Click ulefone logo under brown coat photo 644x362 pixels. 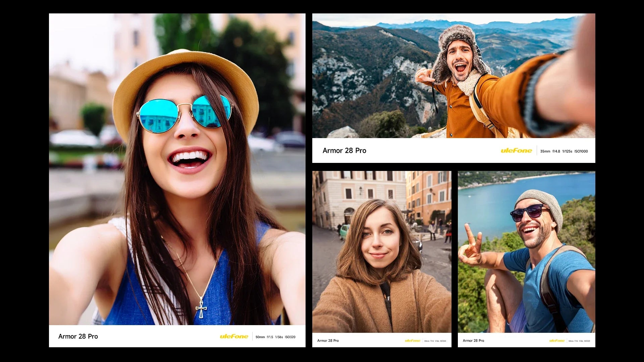tap(413, 341)
